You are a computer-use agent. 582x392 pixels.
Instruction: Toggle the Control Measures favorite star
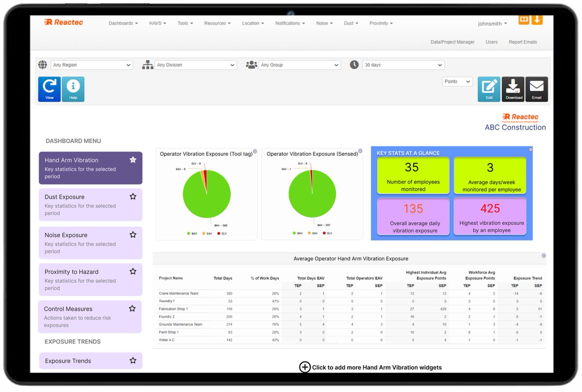click(132, 309)
